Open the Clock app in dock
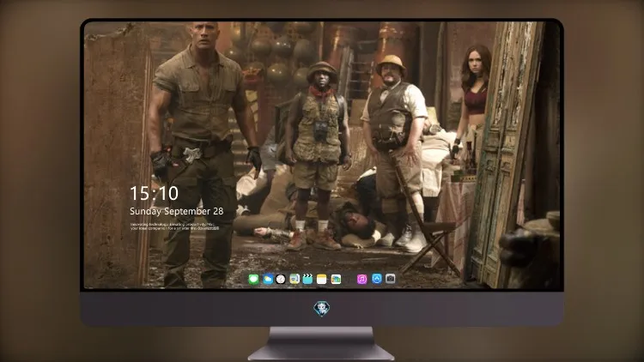 point(281,279)
